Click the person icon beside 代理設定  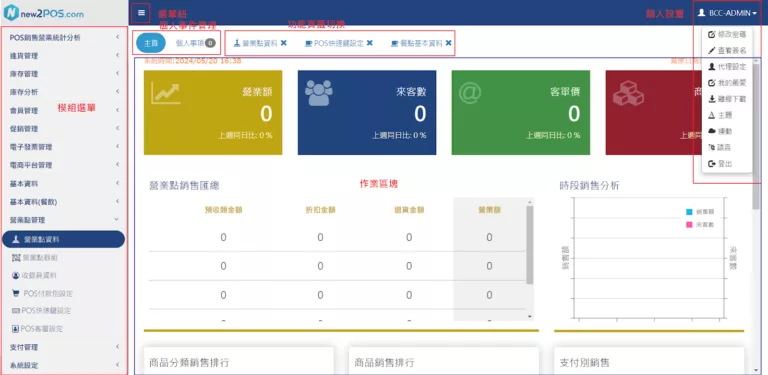(x=712, y=67)
